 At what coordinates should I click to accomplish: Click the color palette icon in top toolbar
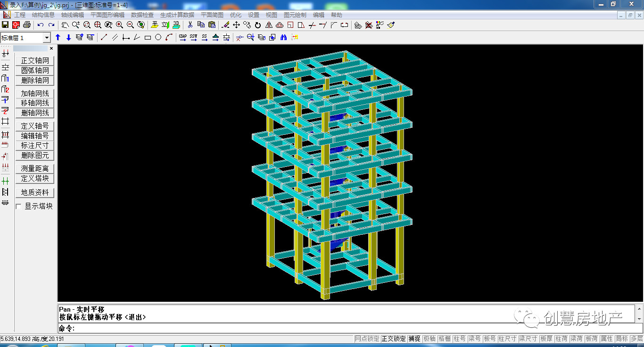pyautogui.click(x=380, y=25)
